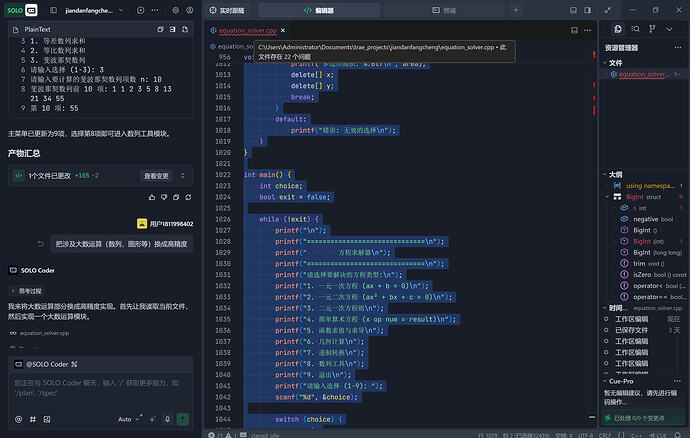Open the search view icon

pos(635,29)
